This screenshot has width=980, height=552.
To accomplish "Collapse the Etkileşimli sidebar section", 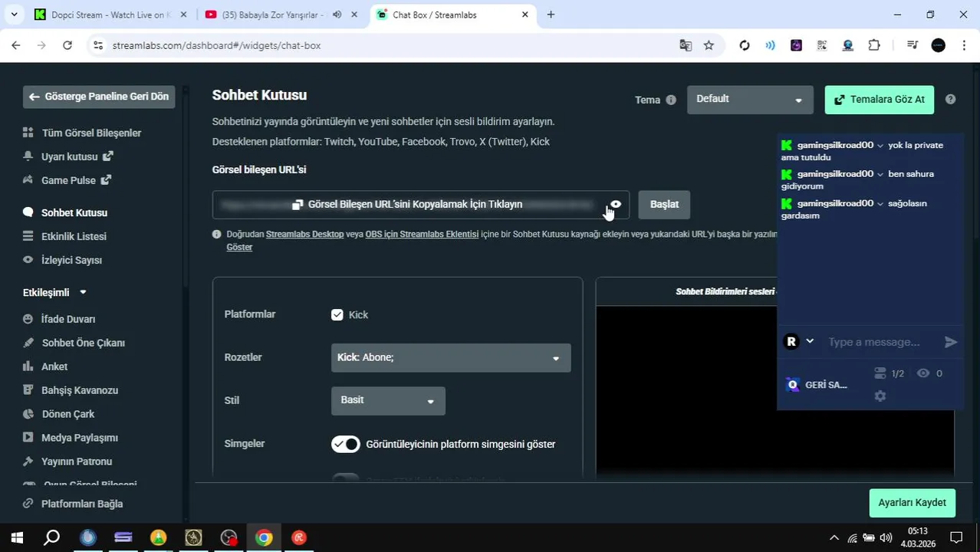I will point(83,293).
